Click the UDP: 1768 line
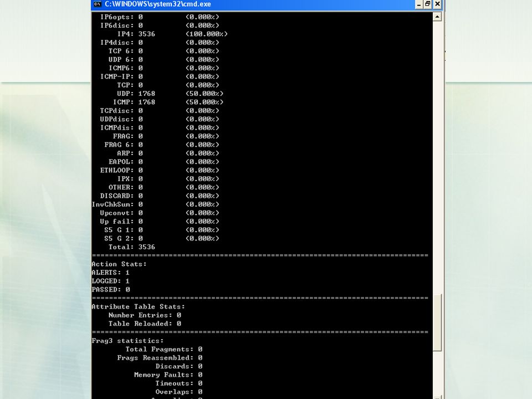Viewport: 532px width, 399px height. (170, 94)
